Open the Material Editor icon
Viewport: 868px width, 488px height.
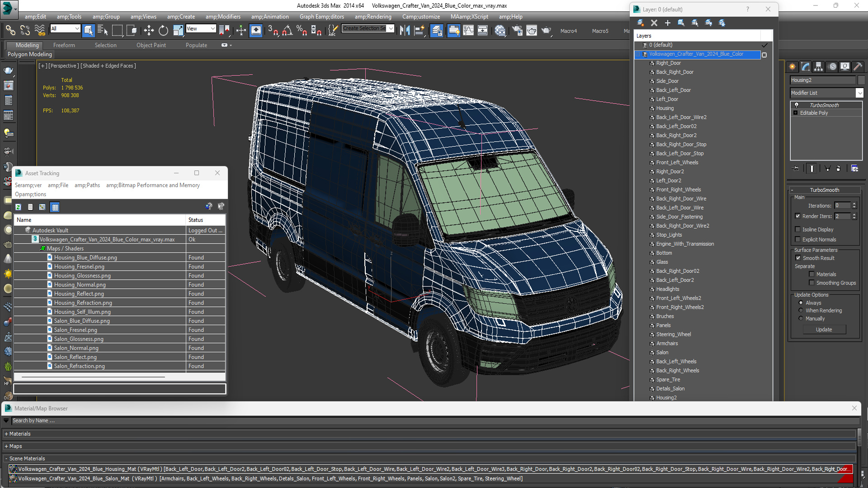point(500,30)
